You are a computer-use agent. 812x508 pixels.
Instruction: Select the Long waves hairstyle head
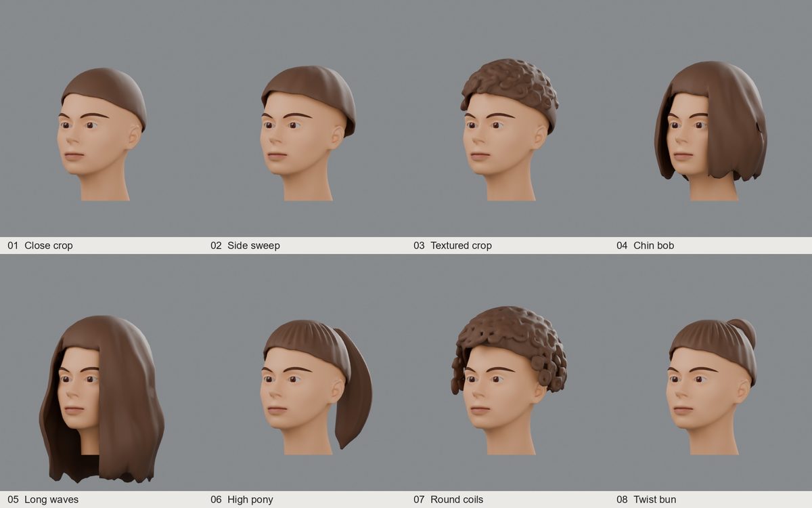101,399
